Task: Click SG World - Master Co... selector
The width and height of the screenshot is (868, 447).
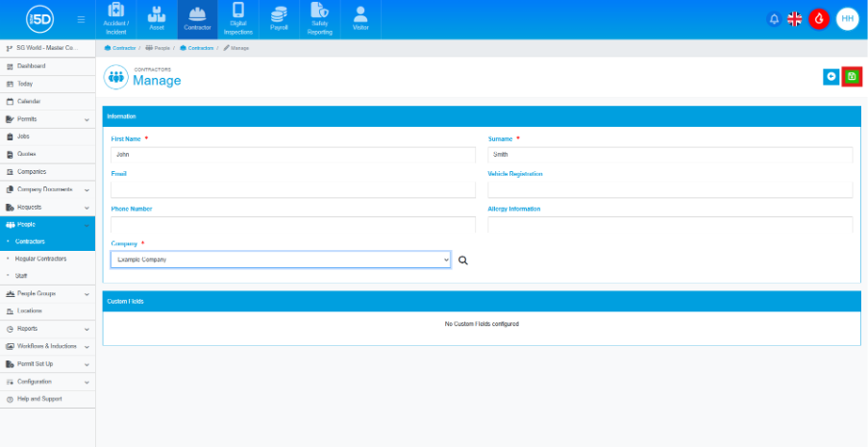Action: [48, 48]
